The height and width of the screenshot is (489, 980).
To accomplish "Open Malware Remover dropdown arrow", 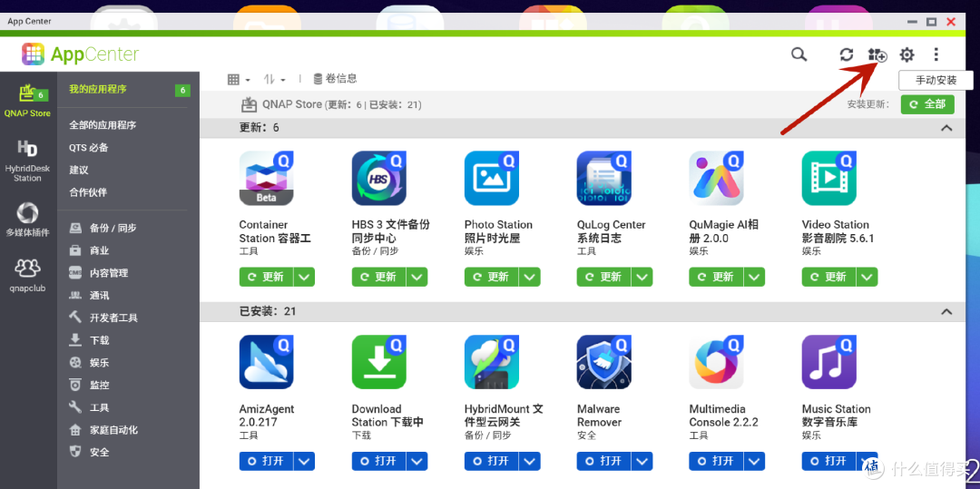I will pyautogui.click(x=642, y=461).
